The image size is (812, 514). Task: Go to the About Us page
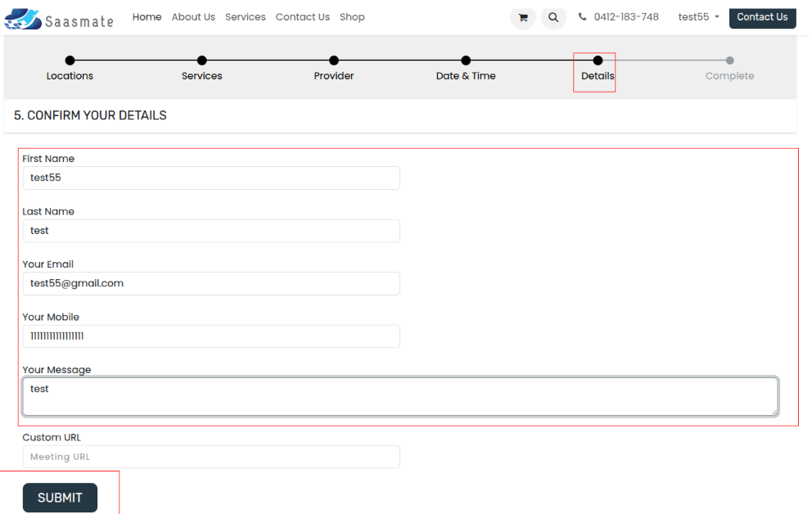(193, 17)
